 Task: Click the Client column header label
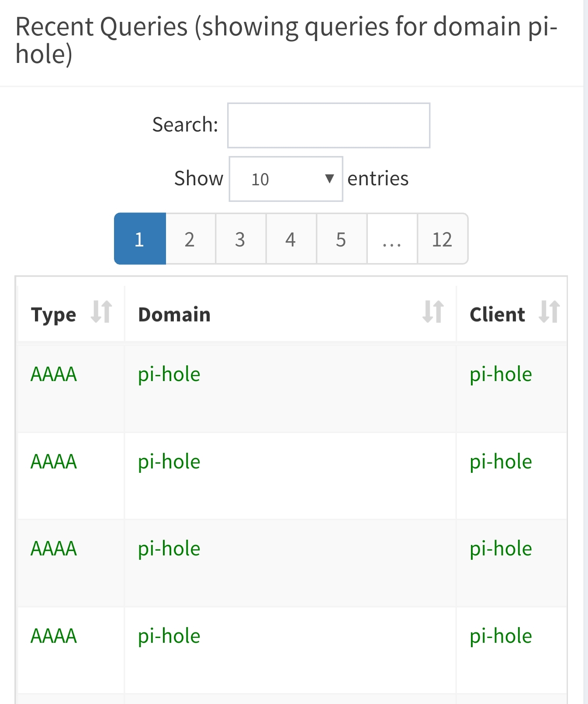pos(497,315)
